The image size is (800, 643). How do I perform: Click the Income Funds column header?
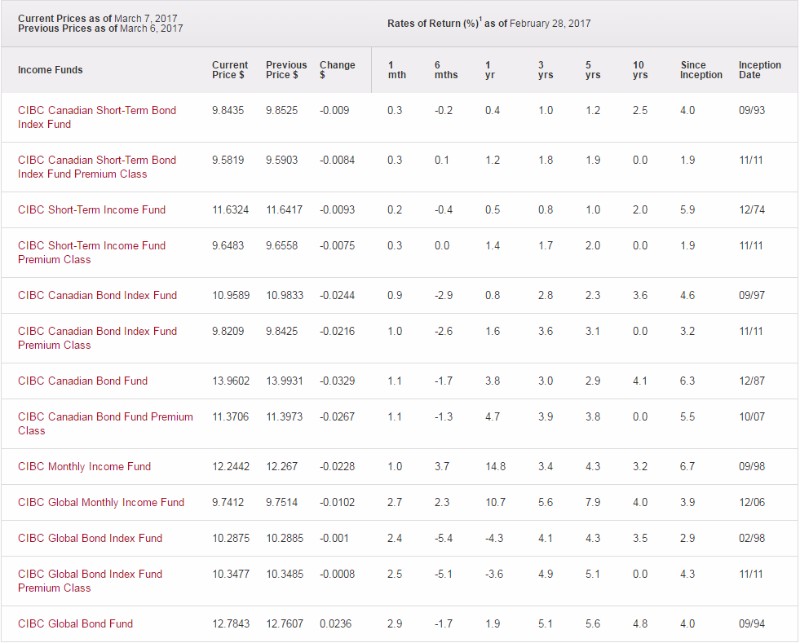click(x=50, y=70)
